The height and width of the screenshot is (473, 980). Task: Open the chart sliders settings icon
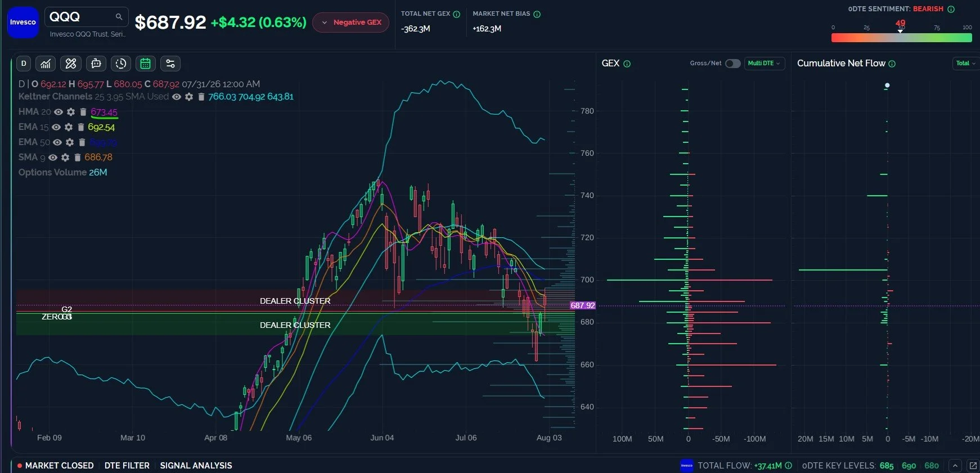coord(170,64)
